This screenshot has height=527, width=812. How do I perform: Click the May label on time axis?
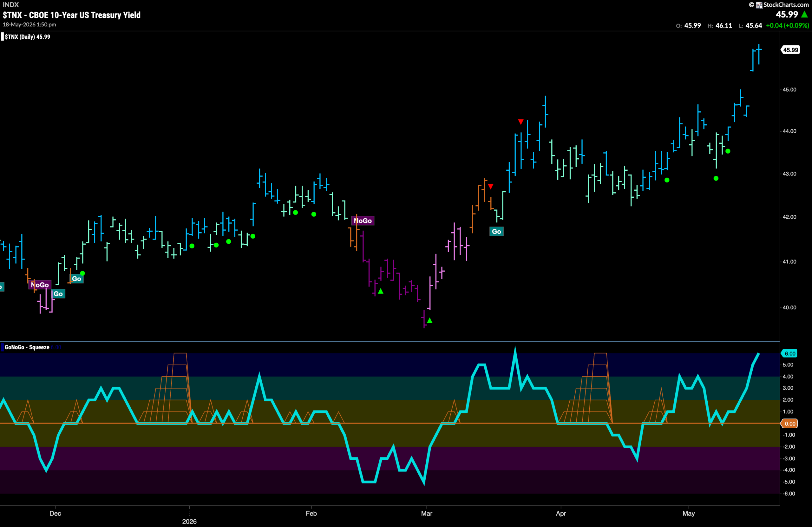[689, 513]
